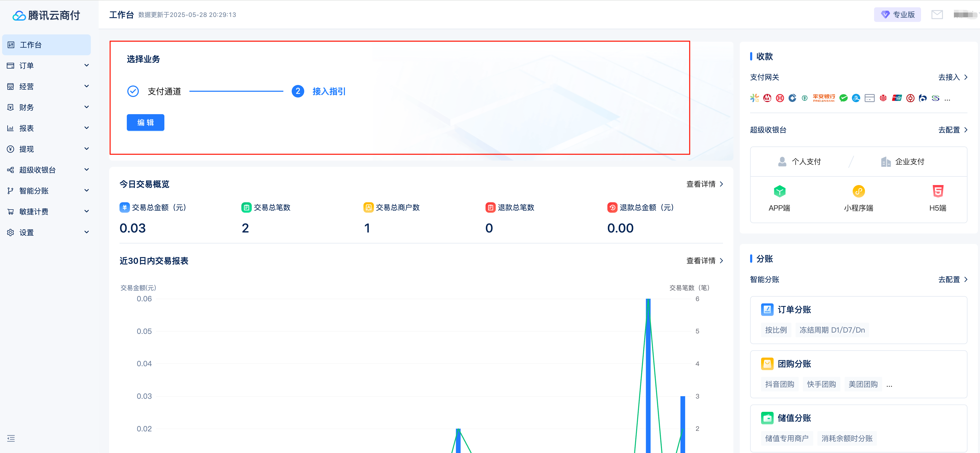Click the 订单分账 blue icon

pos(767,310)
